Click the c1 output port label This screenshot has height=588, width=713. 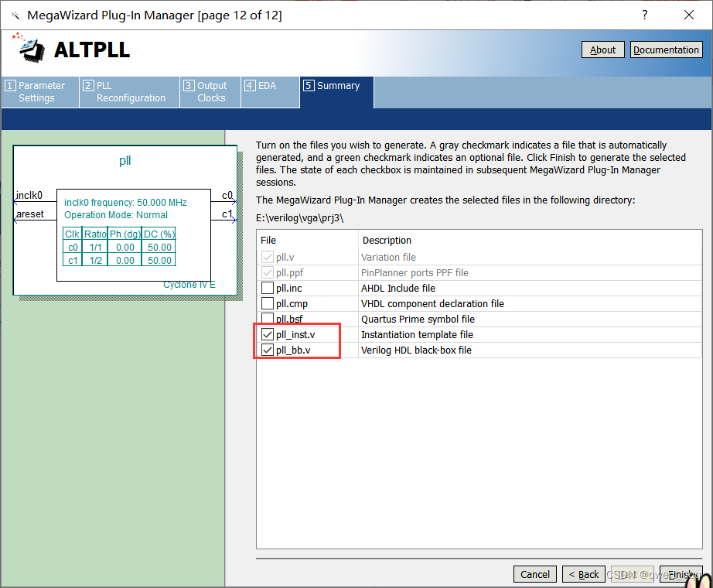227,214
